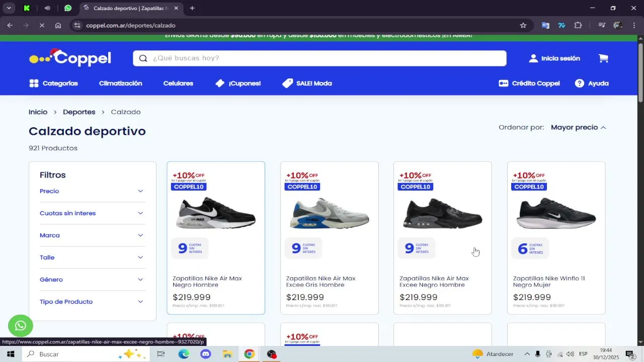Screen dimensions: 644x362
Task: Open Google Chrome from the taskbar
Action: pyautogui.click(x=250, y=354)
